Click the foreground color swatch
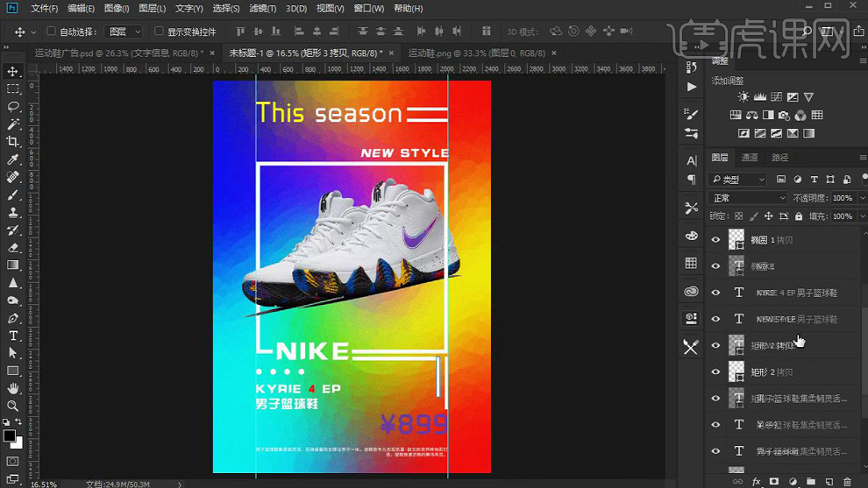Viewport: 868px width, 488px height. [9, 435]
